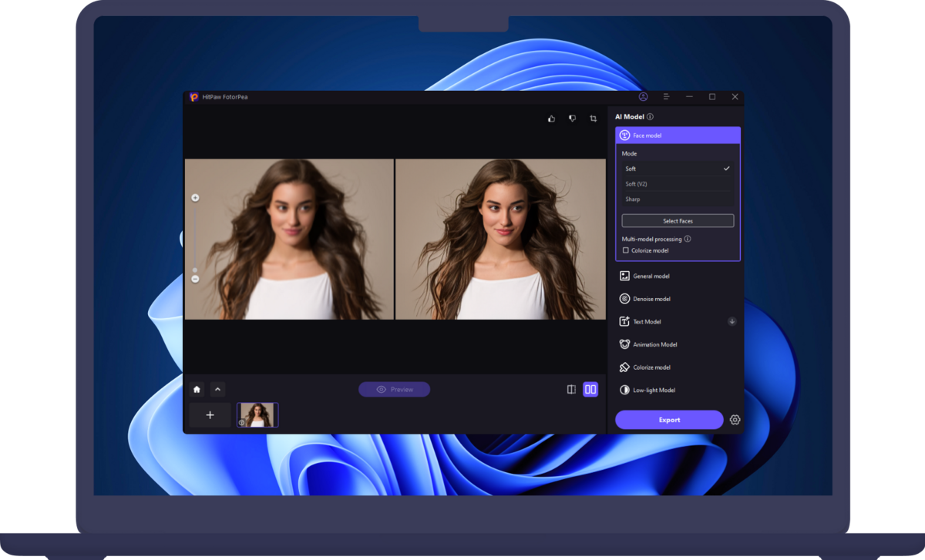Switch to split slider comparison view
This screenshot has width=925, height=560.
pos(571,390)
